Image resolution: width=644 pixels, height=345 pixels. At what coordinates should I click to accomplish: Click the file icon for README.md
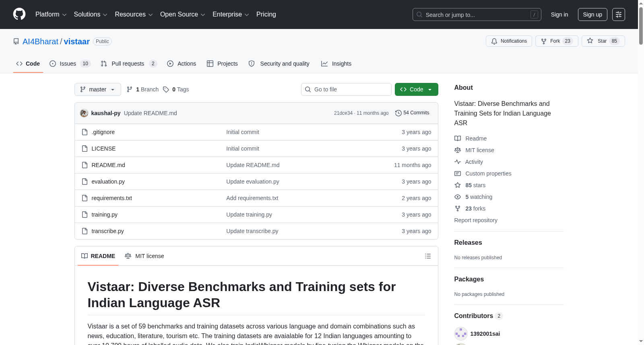coord(85,165)
